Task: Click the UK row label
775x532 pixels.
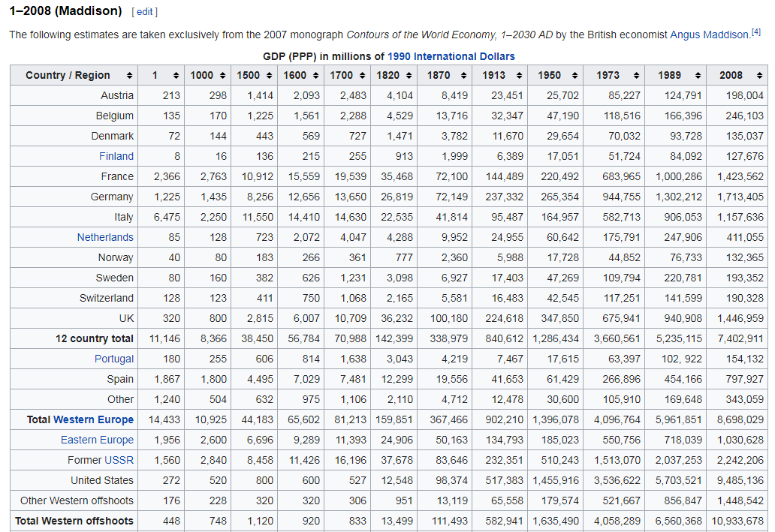Action: point(126,318)
